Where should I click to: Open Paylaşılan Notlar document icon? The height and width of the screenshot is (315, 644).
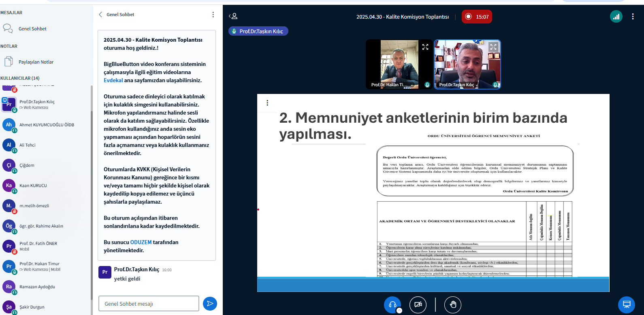pyautogui.click(x=9, y=62)
